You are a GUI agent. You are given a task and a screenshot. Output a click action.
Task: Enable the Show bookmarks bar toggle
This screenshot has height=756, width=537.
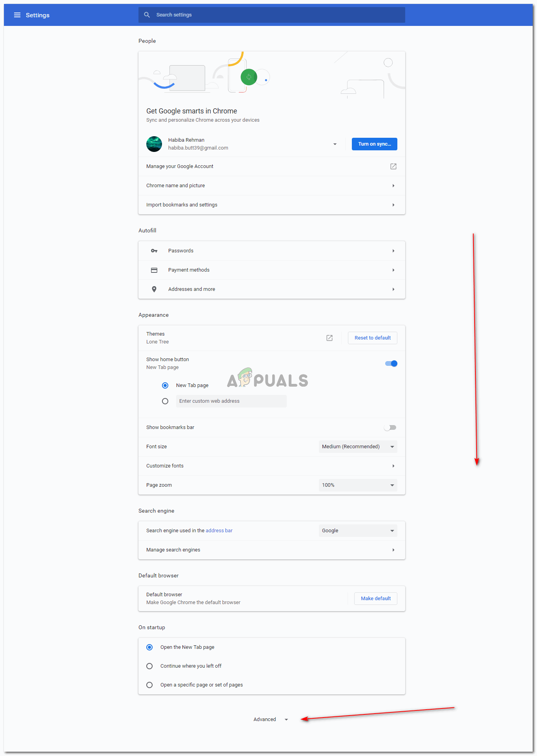(390, 427)
